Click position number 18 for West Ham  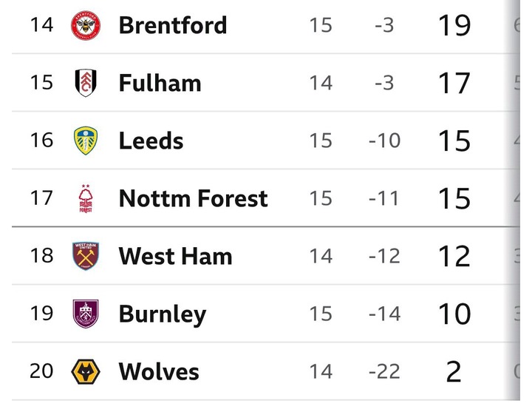click(41, 256)
